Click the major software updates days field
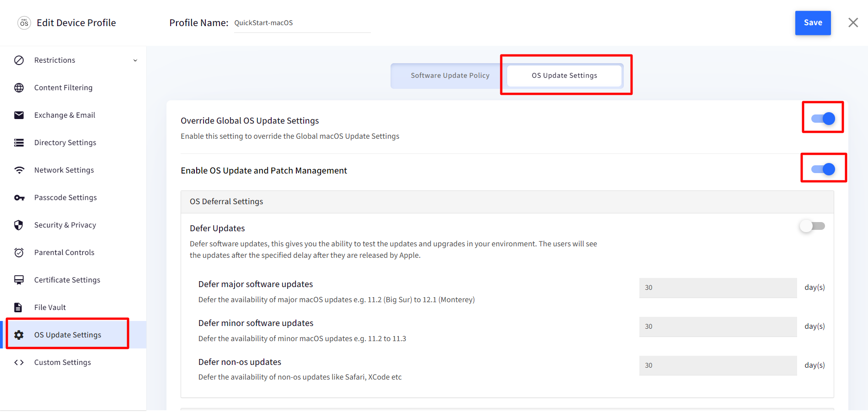Viewport: 868px width, 413px height. pyautogui.click(x=718, y=288)
